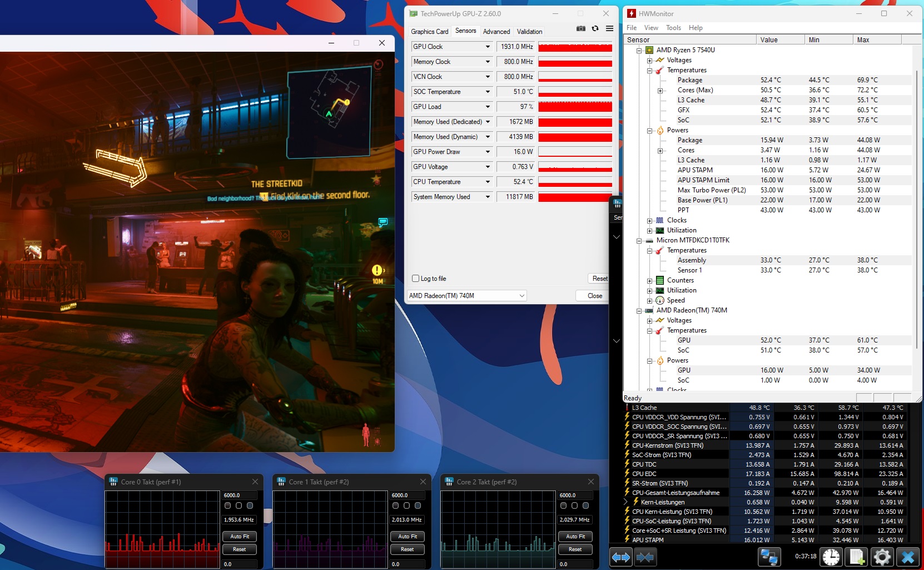Viewport: 924px width, 570px height.
Task: Click the HWiNFO start logging file icon
Action: 857,557
